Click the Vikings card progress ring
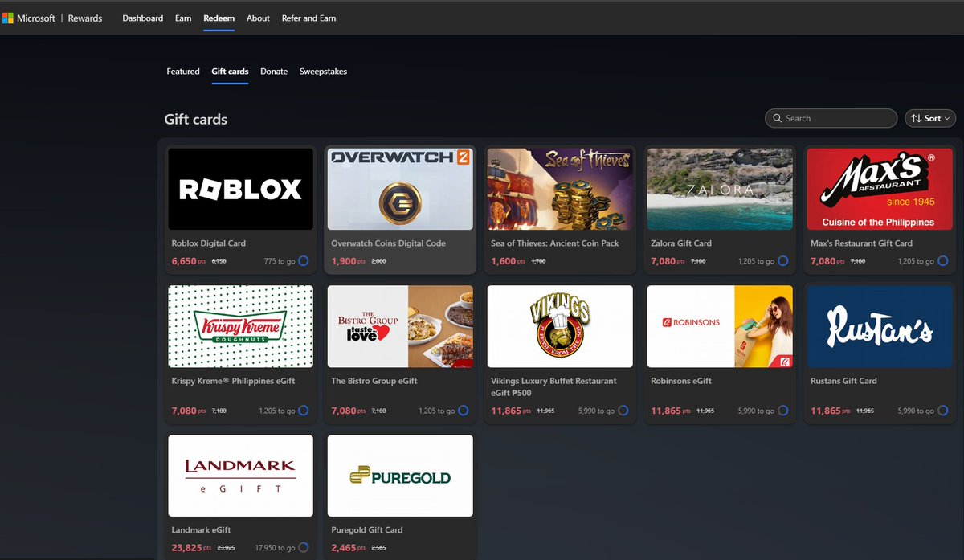Viewport: 964px width, 560px height. point(623,411)
